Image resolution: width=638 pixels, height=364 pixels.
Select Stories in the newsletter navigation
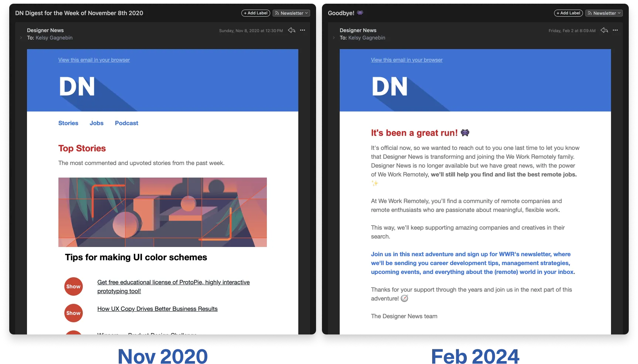tap(68, 123)
